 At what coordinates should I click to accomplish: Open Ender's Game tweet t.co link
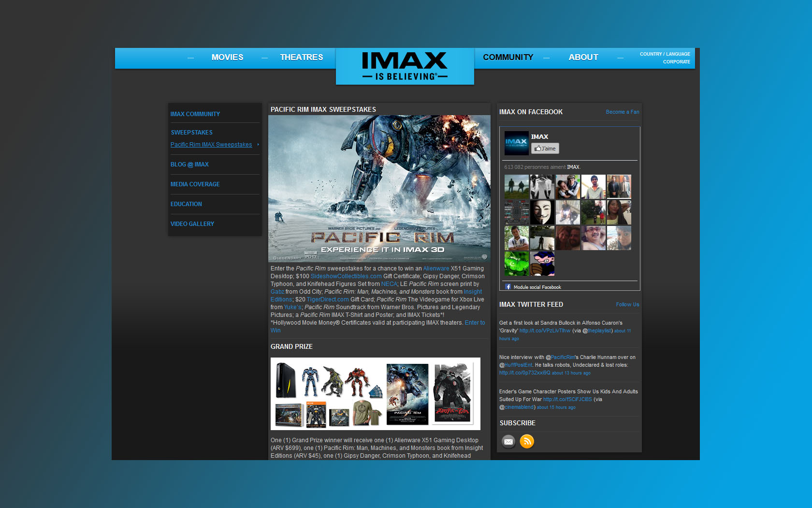coord(567,400)
